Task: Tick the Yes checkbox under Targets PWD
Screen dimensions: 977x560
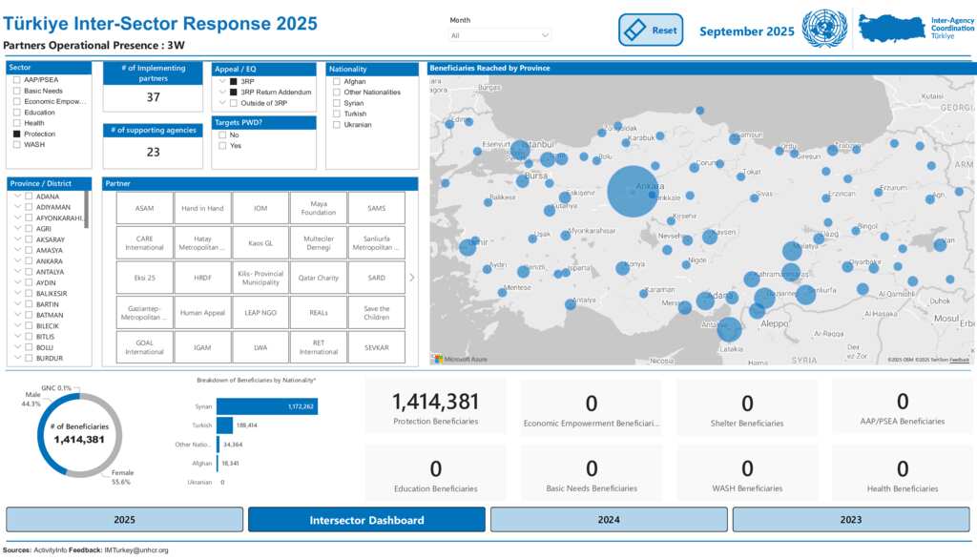Action: 222,146
